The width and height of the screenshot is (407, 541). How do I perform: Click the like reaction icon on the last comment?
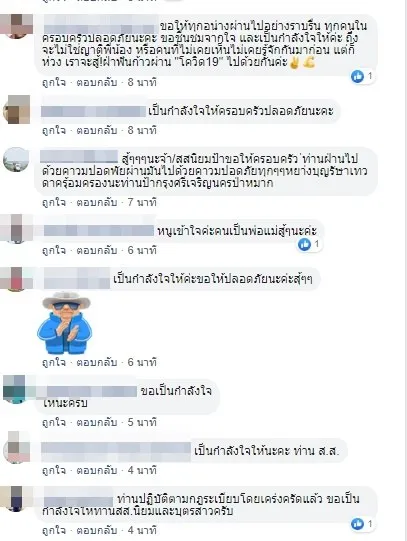[357, 524]
